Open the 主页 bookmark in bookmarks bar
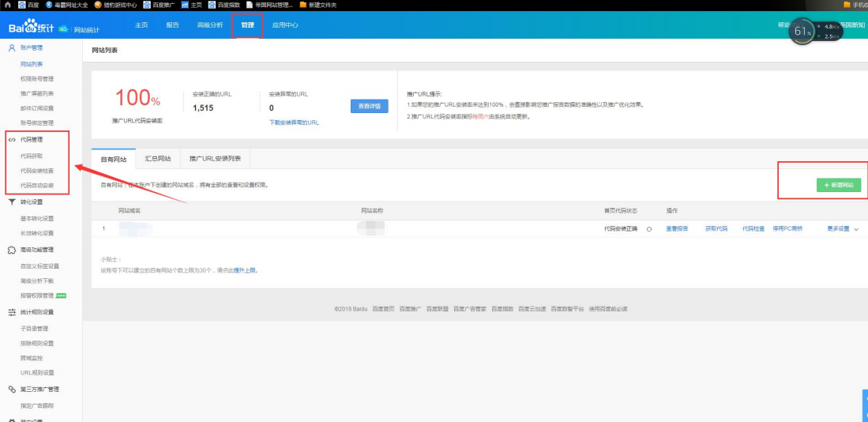868x422 pixels. click(192, 5)
